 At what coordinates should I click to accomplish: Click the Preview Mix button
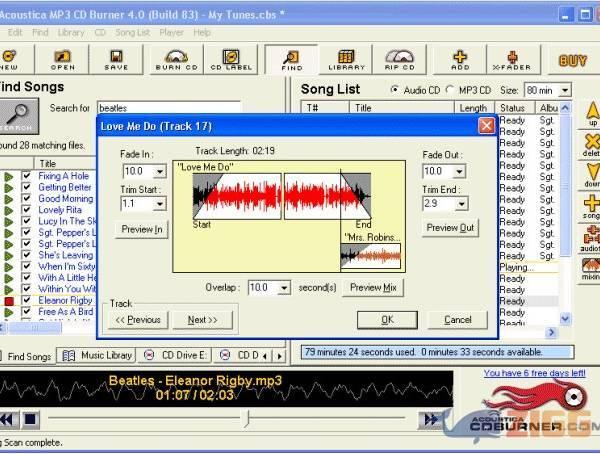373,287
